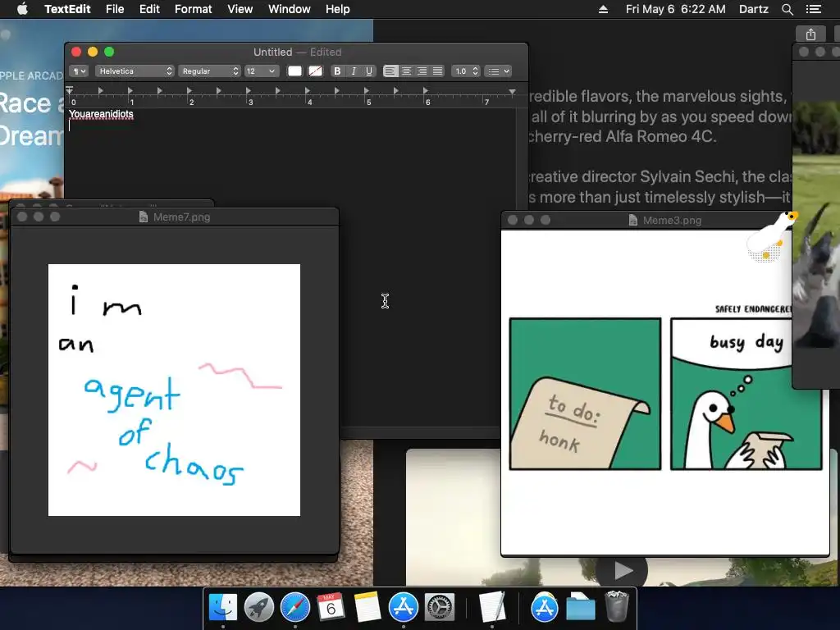Open the Help menu
Image resolution: width=840 pixels, height=630 pixels.
pos(337,9)
